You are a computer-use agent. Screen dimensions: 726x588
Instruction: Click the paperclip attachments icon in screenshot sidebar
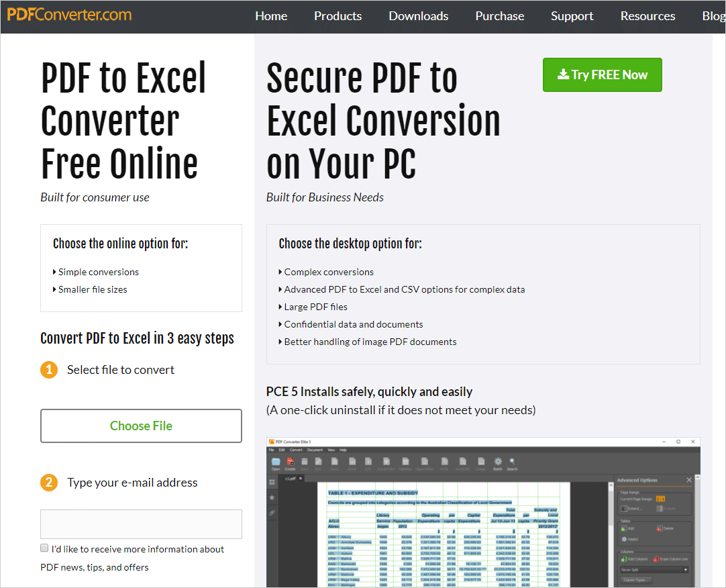click(x=272, y=512)
